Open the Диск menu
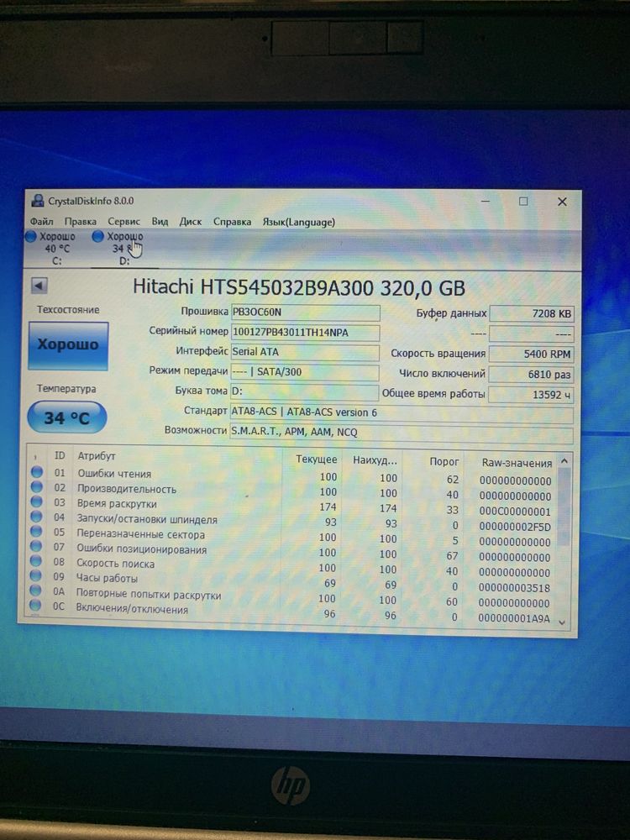 [190, 222]
